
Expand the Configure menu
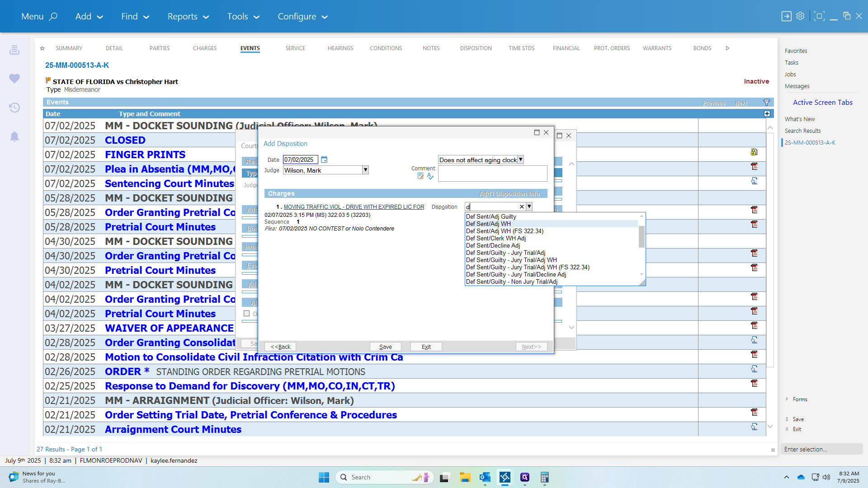point(303,16)
